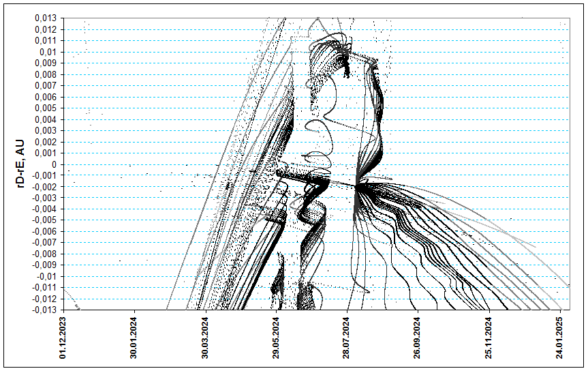This screenshot has width=588, height=371.
Task: Select the y-axis zero label
Action: click(x=55, y=164)
